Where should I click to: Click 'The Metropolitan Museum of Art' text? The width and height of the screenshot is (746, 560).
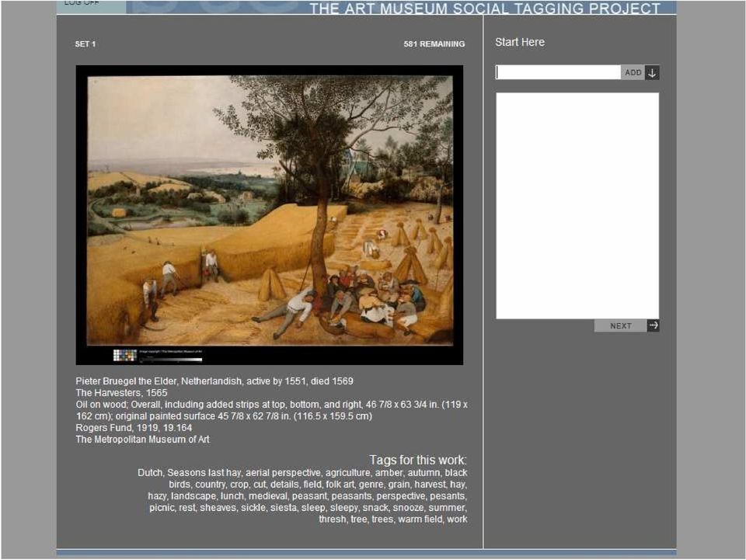[142, 440]
